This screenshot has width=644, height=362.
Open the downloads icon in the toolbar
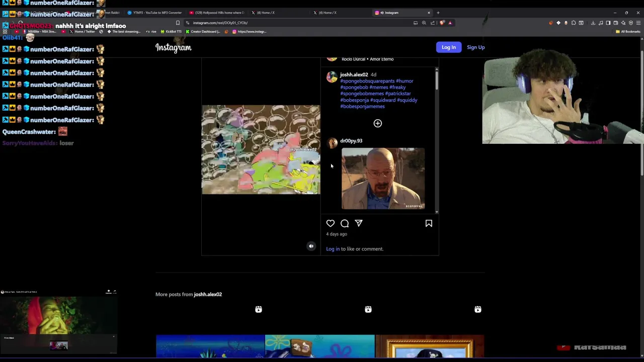[x=593, y=23]
